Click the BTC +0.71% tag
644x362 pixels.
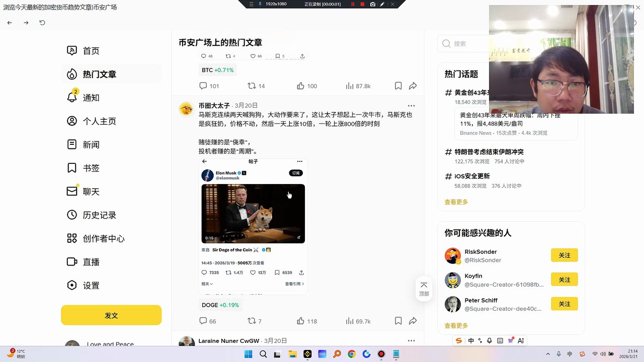[218, 70]
